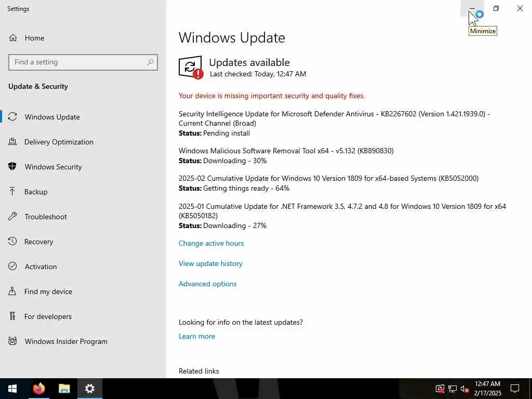532x399 pixels.
Task: Click the For developers tools icon
Action: [x=12, y=316]
